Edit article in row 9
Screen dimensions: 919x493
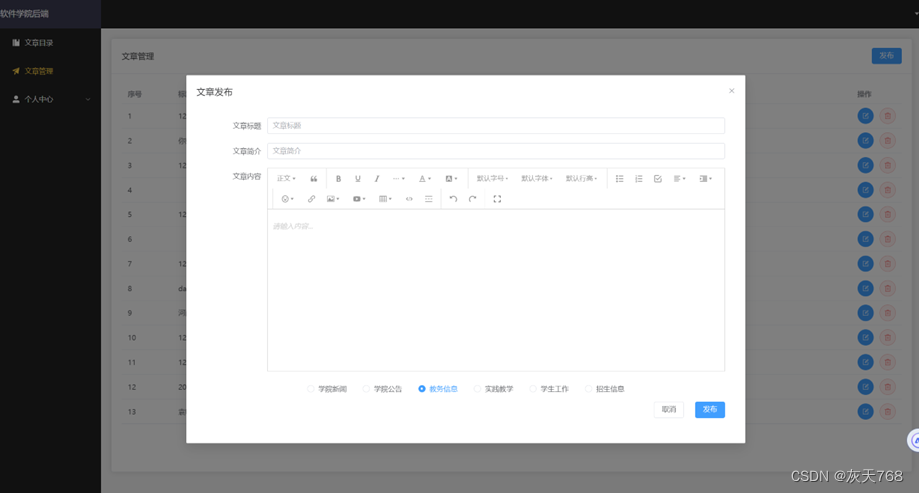(865, 313)
